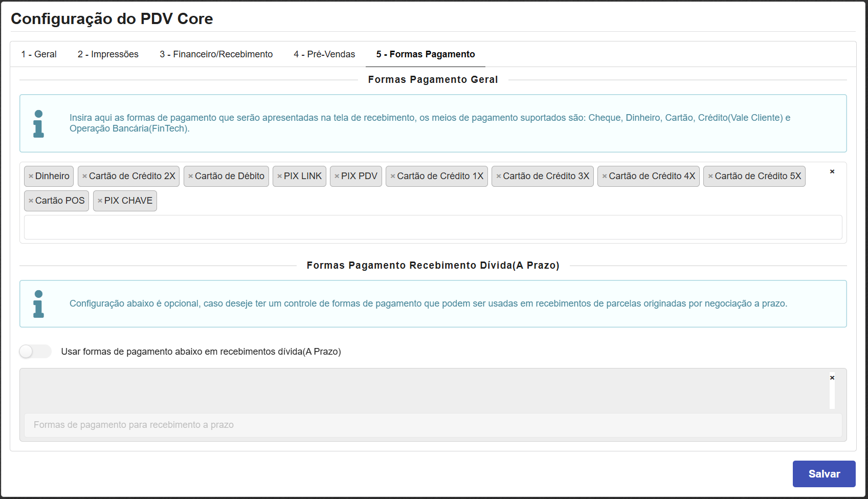The width and height of the screenshot is (868, 499).
Task: Click the info icon in Formas Pagamento Geral
Action: [x=37, y=123]
